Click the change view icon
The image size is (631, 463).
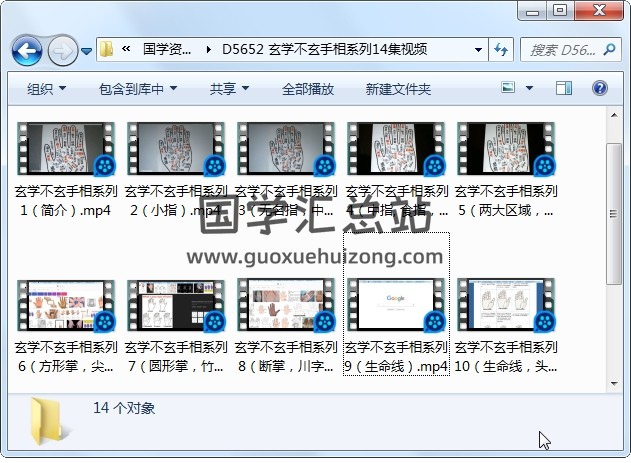(x=509, y=89)
